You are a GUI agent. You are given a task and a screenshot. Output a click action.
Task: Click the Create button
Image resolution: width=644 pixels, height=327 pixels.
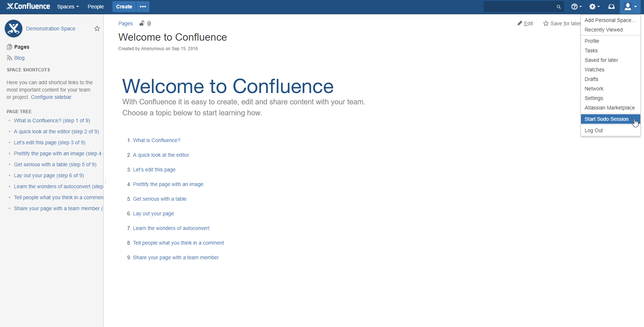pos(124,7)
